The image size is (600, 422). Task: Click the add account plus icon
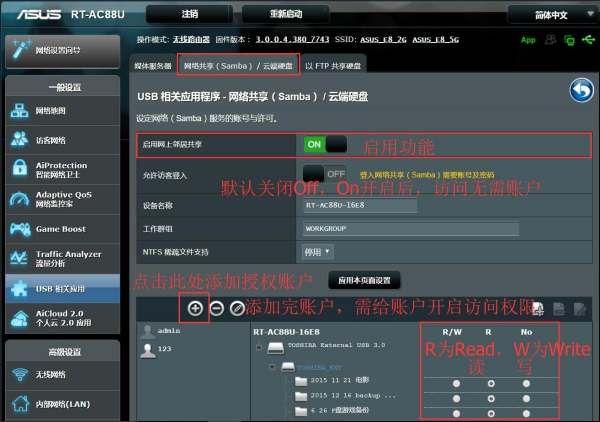pyautogui.click(x=195, y=308)
